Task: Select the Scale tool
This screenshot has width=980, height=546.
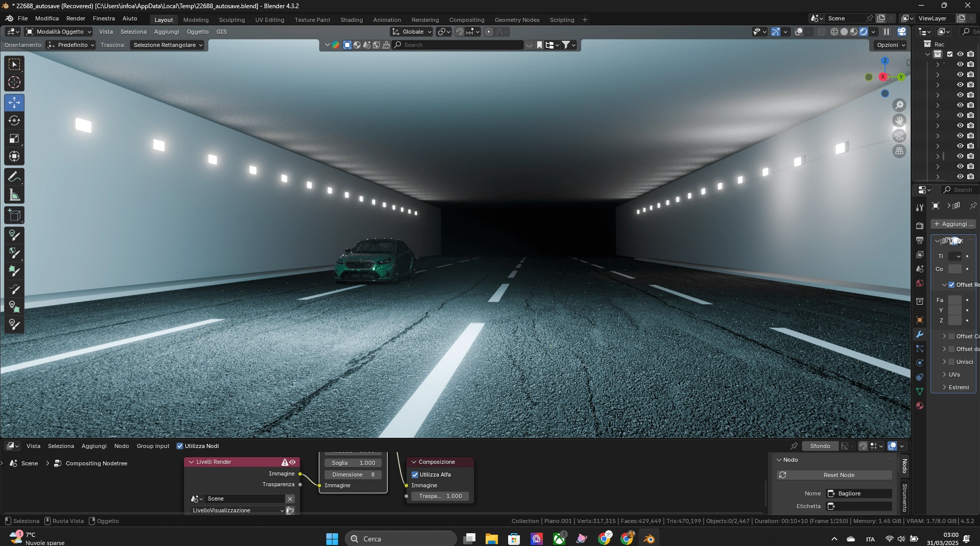Action: [x=14, y=139]
